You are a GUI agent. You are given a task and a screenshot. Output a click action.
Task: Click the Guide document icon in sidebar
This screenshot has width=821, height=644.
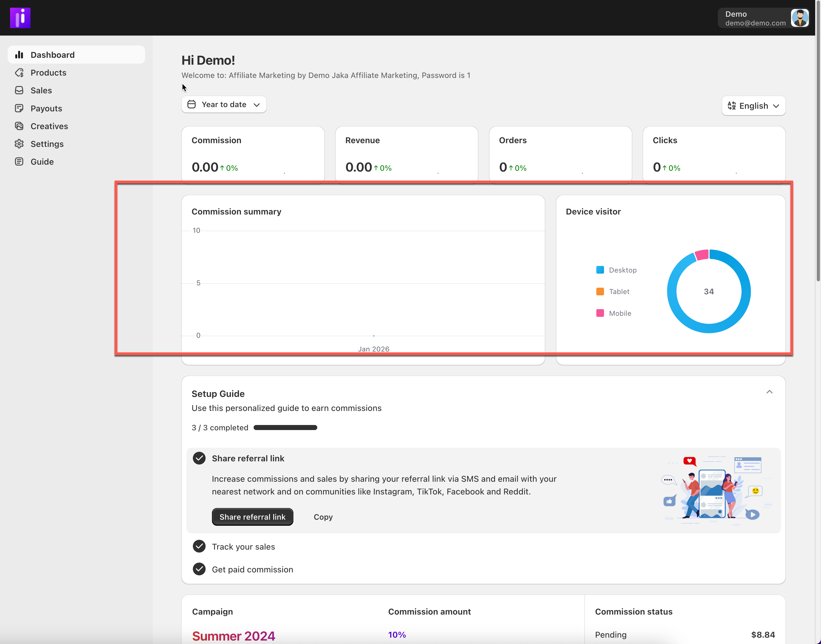coord(19,161)
